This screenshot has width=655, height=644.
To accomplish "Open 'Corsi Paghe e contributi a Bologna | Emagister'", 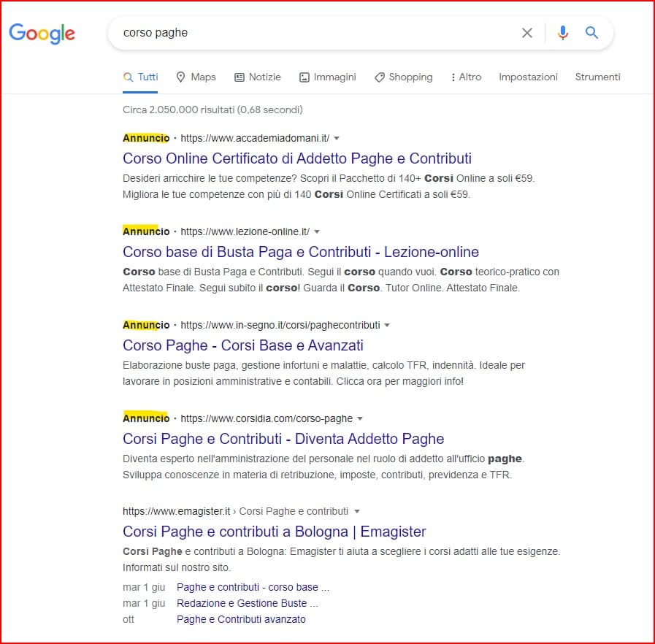I will tap(275, 532).
